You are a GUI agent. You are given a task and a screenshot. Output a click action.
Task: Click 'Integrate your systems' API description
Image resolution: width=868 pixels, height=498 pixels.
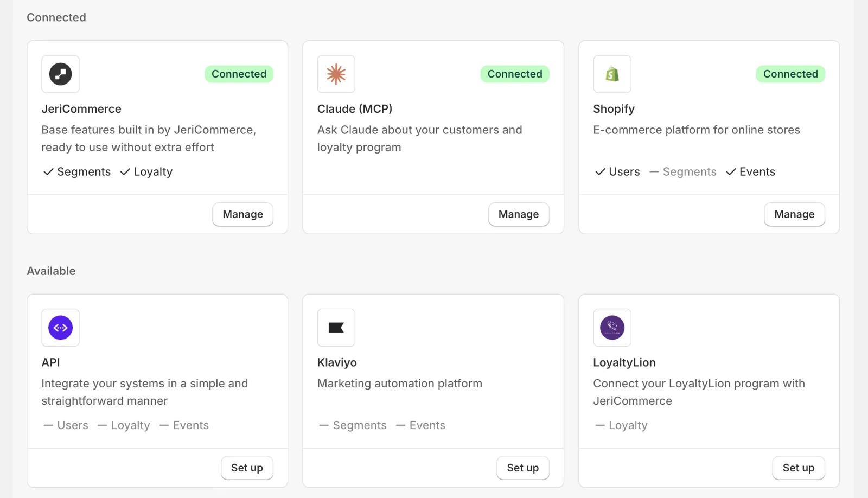[145, 392]
